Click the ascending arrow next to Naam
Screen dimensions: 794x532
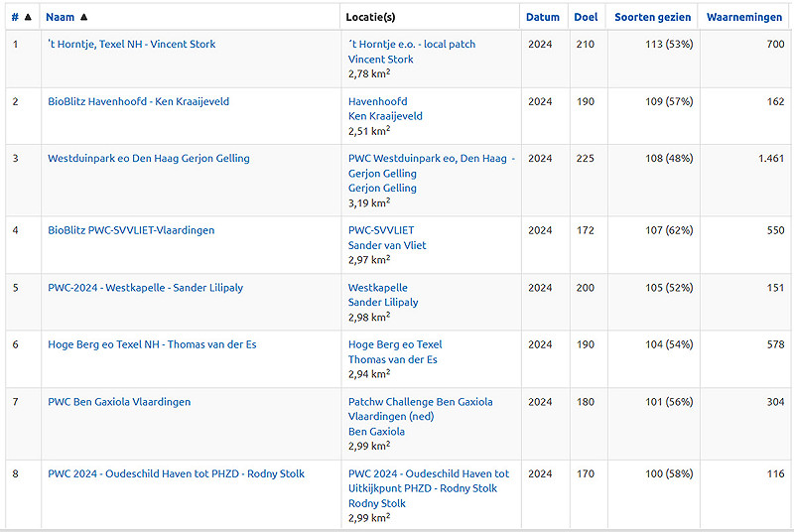(83, 17)
